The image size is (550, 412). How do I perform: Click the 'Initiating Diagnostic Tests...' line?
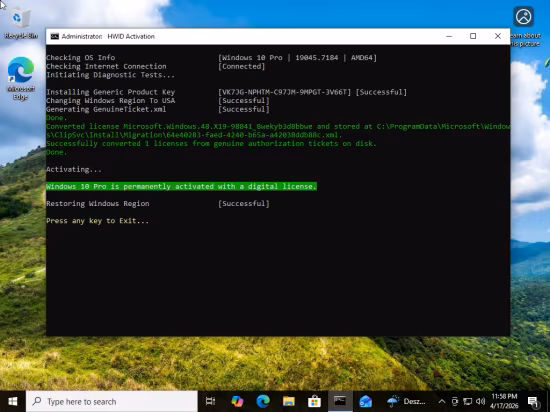[x=110, y=75]
